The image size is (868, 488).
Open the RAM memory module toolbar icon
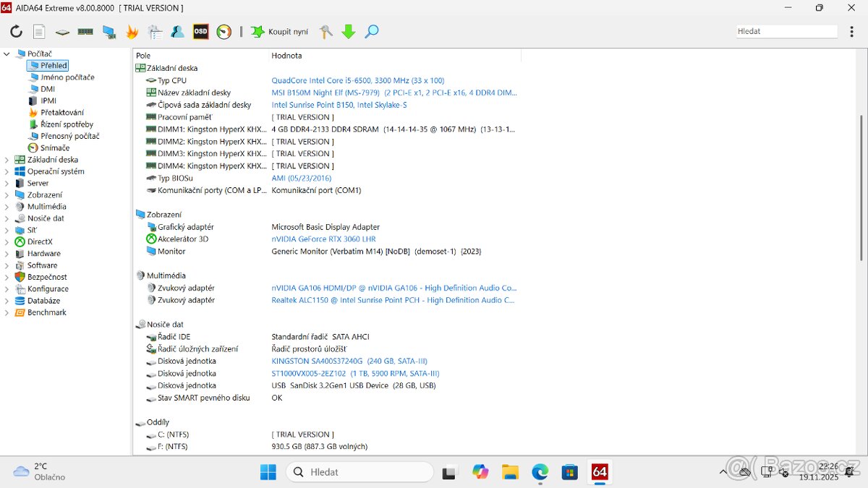point(85,32)
